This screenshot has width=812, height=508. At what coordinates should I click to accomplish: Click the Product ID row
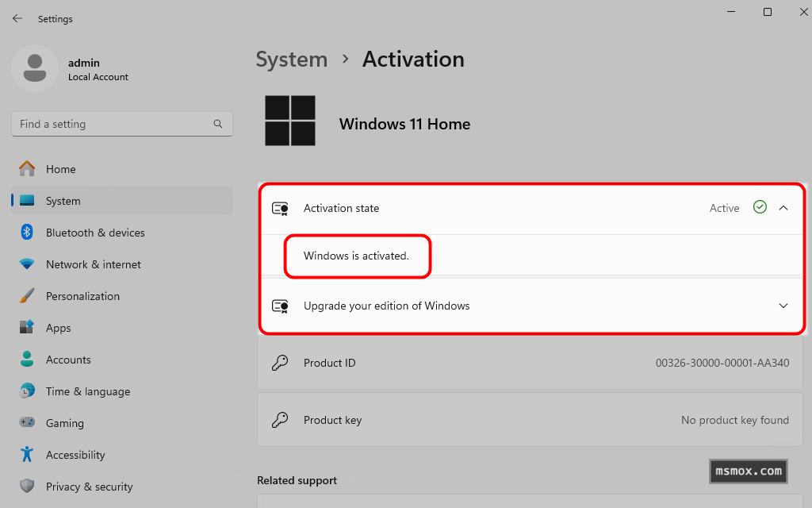tap(530, 363)
